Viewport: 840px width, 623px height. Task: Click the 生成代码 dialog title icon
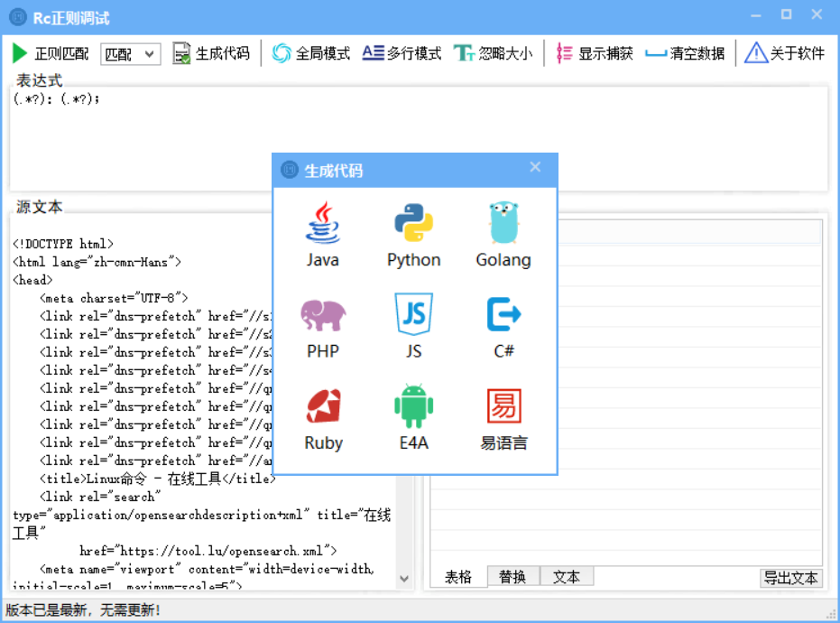click(x=290, y=170)
